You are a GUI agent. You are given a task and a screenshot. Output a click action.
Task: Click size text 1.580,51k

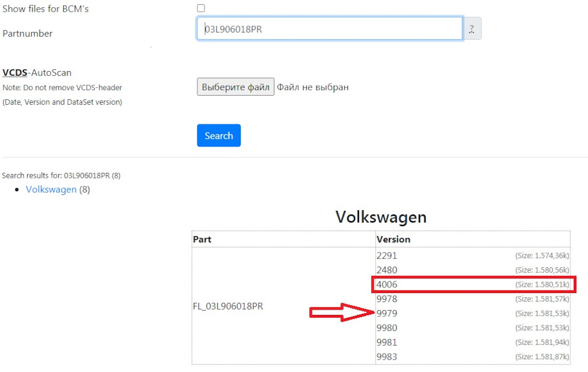coord(542,284)
